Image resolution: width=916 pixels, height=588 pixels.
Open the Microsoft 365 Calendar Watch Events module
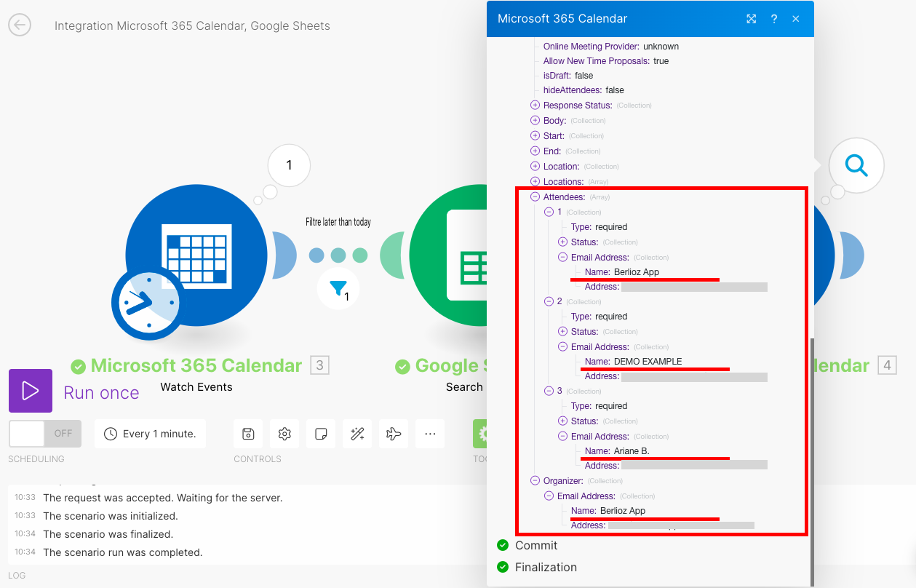[196, 255]
